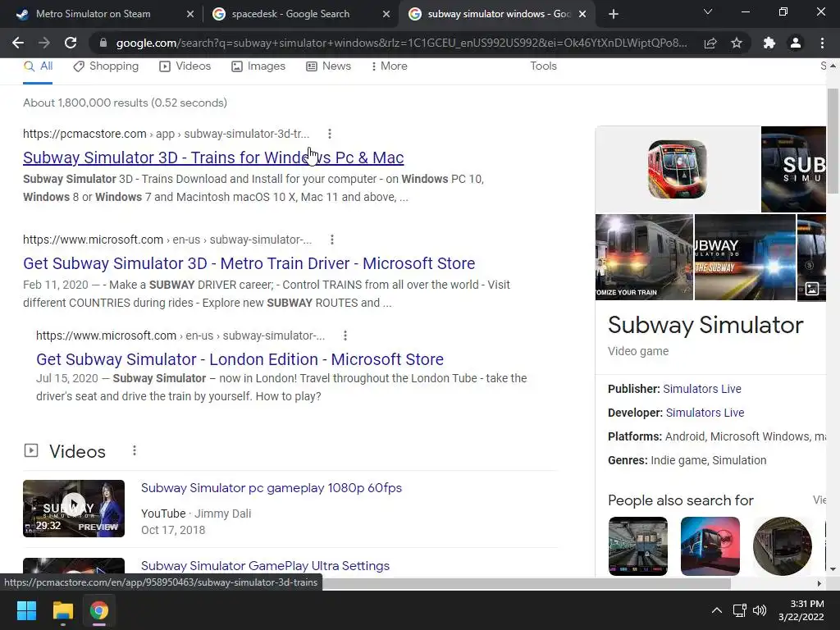
Task: Select first People also search for thumbnail
Action: 638,546
